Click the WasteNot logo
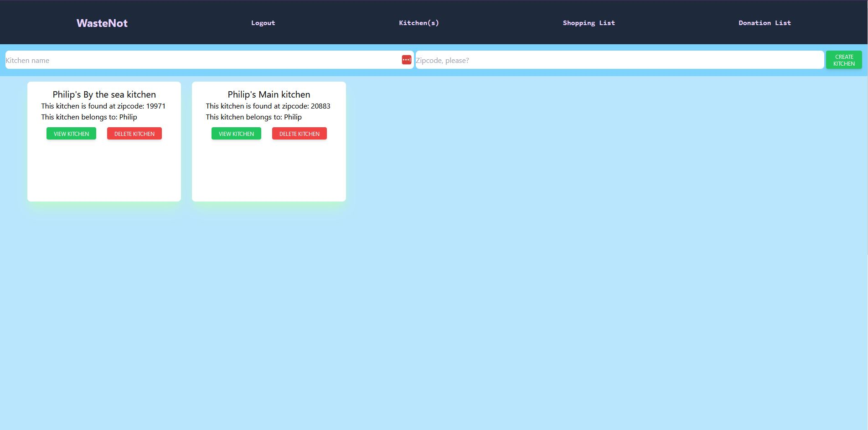The image size is (868, 430). coord(102,23)
